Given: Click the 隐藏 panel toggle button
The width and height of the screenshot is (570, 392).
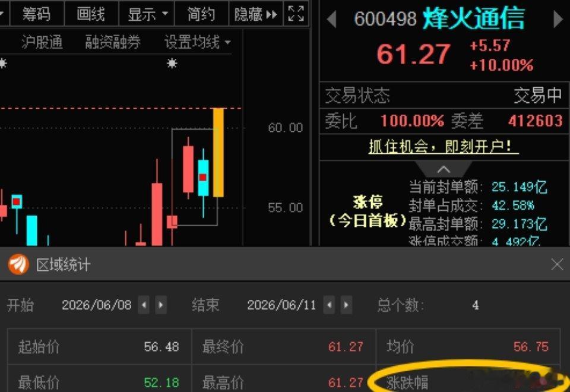Looking at the screenshot, I should 255,14.
